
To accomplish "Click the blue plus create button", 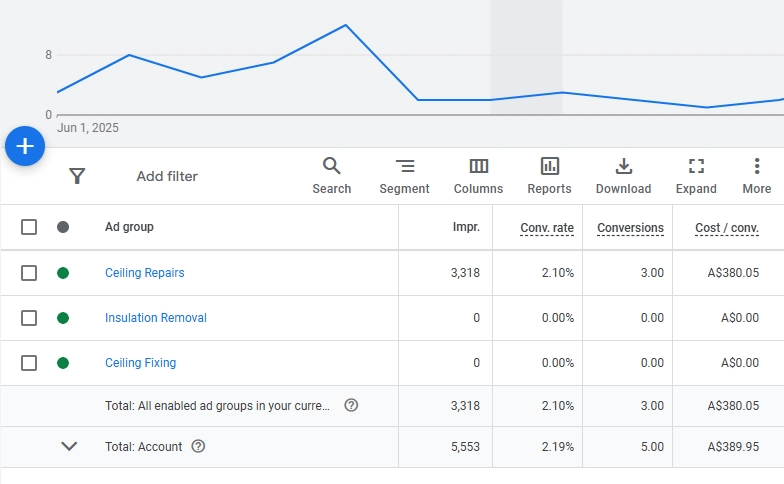I will [x=25, y=146].
